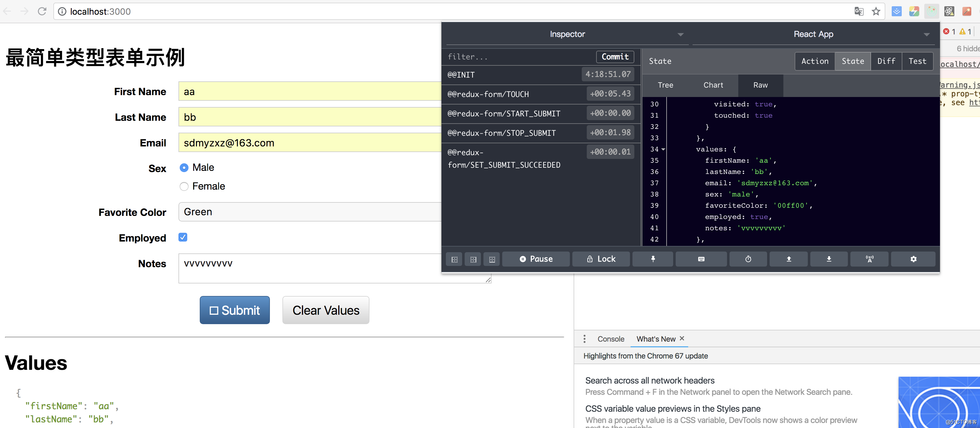This screenshot has width=980, height=428.
Task: Open the What's New drawer tab
Action: (x=656, y=339)
